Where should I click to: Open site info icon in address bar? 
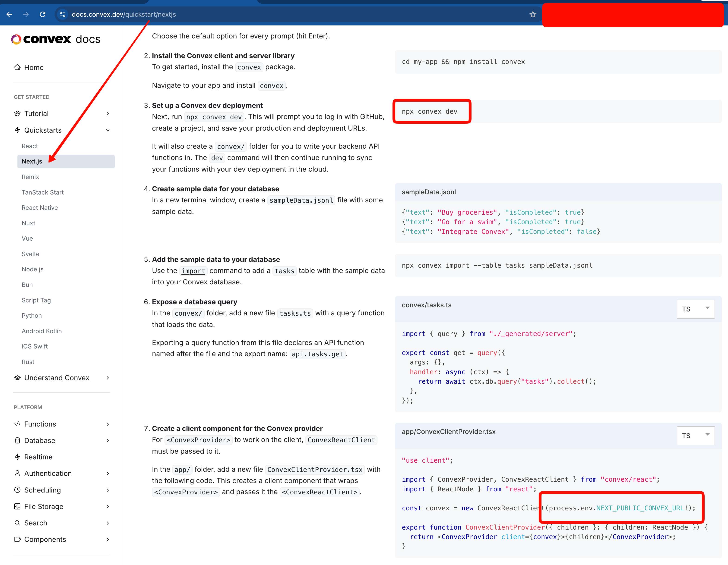click(62, 14)
